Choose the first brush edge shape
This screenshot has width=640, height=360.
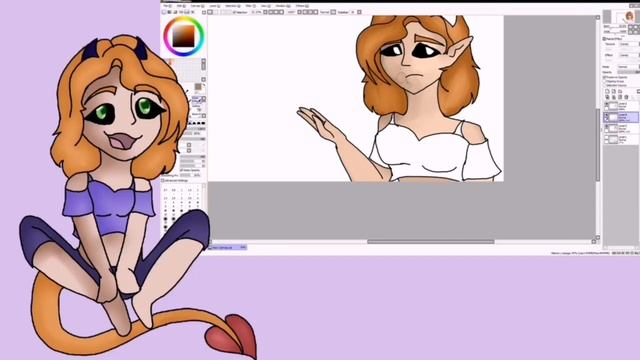(x=190, y=123)
